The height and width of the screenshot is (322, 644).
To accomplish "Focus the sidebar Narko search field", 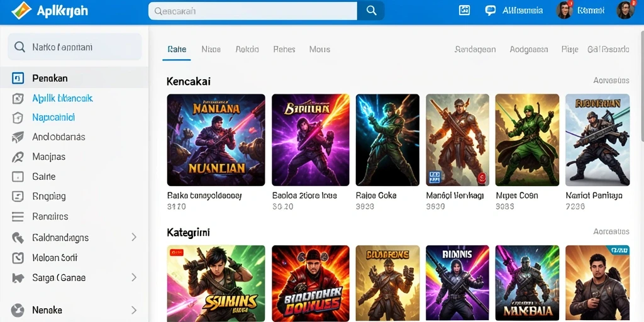I will tap(75, 47).
